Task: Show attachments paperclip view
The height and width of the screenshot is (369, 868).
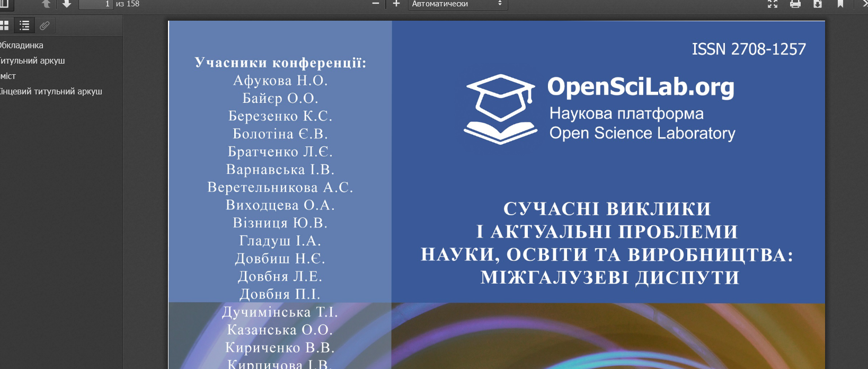Action: click(x=45, y=25)
